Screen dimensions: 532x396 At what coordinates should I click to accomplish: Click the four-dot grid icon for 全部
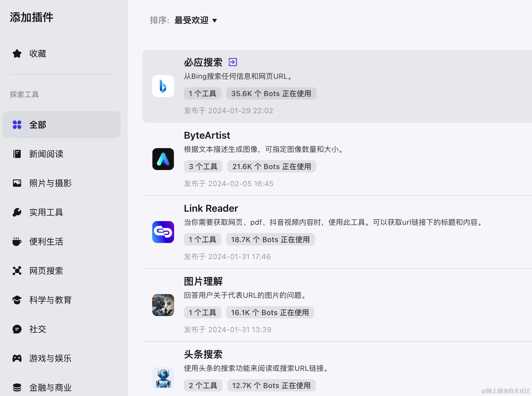coord(17,125)
